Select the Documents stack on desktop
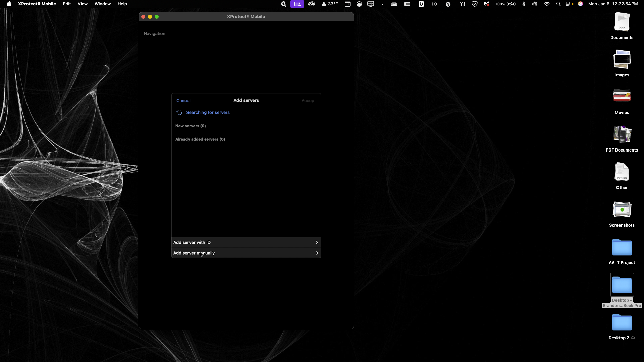Image resolution: width=644 pixels, height=362 pixels. (622, 26)
